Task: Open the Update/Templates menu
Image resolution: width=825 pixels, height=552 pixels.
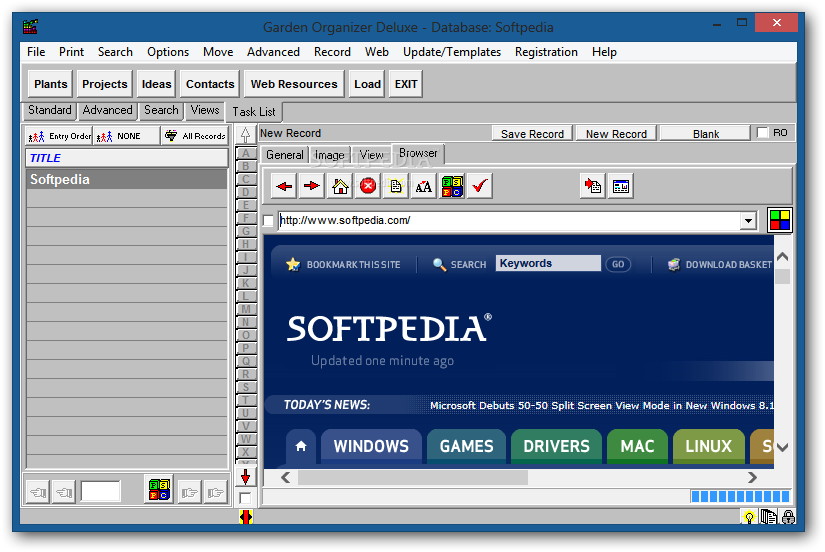Action: point(452,52)
